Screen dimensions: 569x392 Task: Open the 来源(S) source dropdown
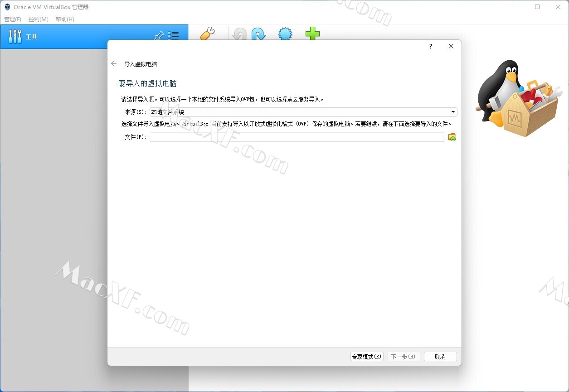[303, 112]
